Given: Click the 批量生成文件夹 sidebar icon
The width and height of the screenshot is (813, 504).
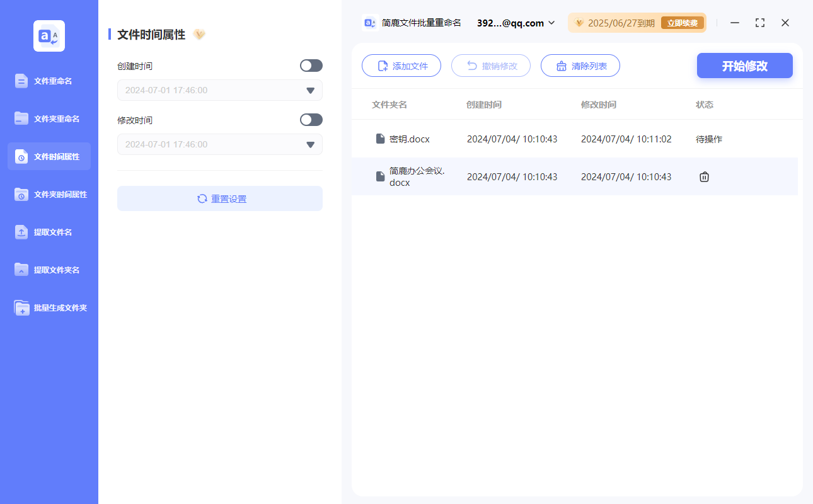Looking at the screenshot, I should 21,307.
